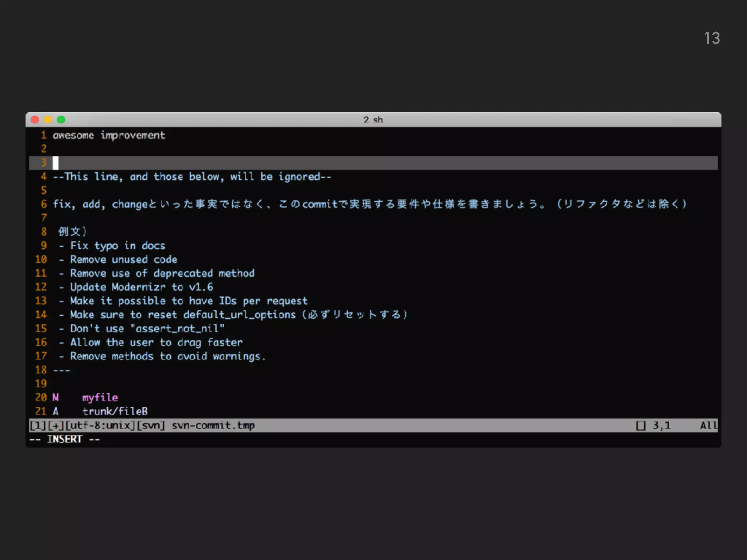Viewport: 747px width, 560px height.
Task: Click the [svn] filetype indicator
Action: click(151, 425)
